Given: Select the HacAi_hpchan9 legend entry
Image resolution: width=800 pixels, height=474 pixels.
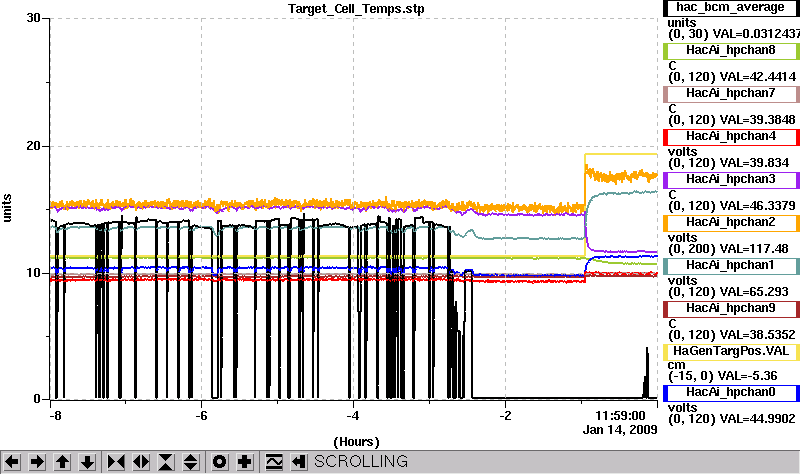Looking at the screenshot, I should pos(731,309).
